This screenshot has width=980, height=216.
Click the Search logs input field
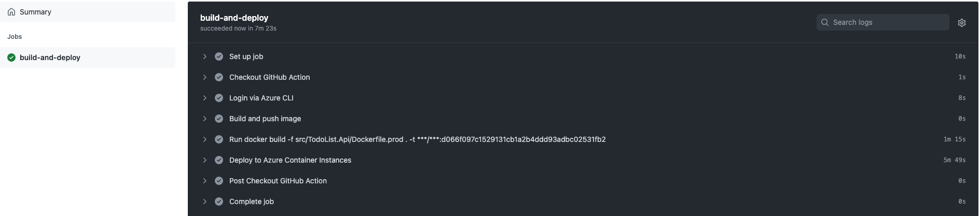pyautogui.click(x=882, y=22)
